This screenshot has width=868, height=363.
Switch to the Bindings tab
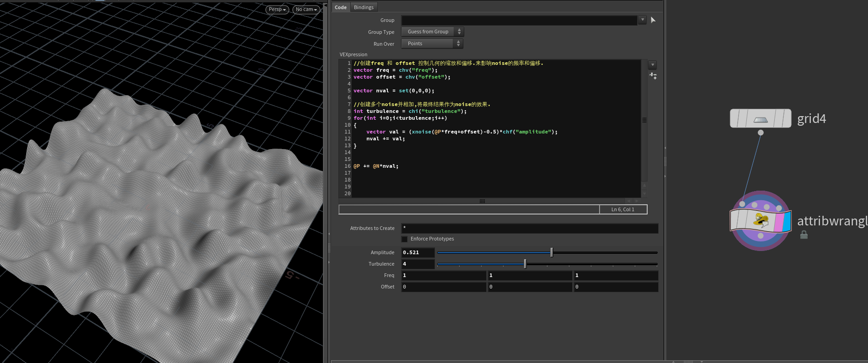(364, 7)
